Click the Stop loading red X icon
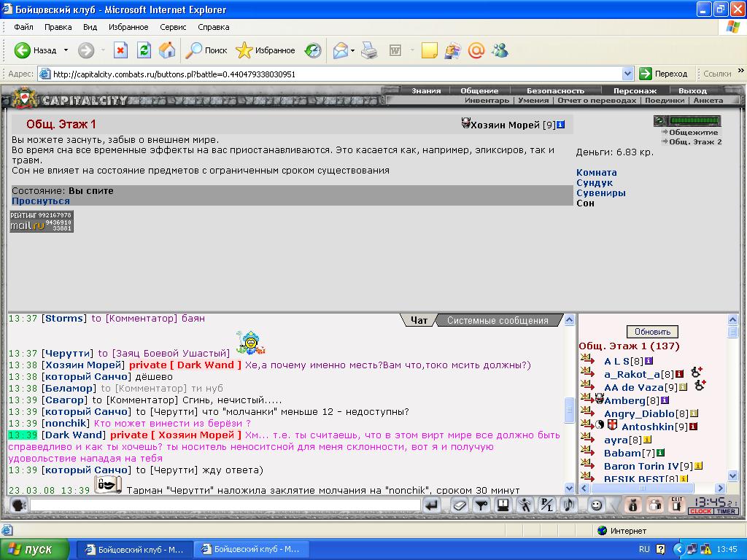This screenshot has width=747, height=560. click(121, 50)
